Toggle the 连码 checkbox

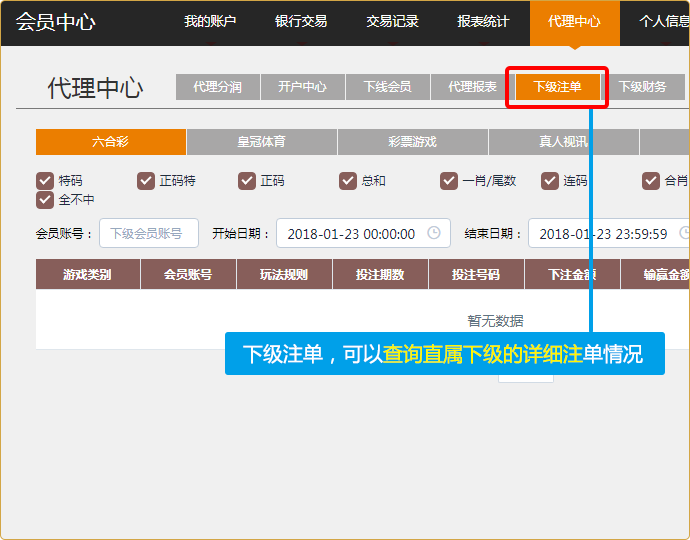click(550, 181)
